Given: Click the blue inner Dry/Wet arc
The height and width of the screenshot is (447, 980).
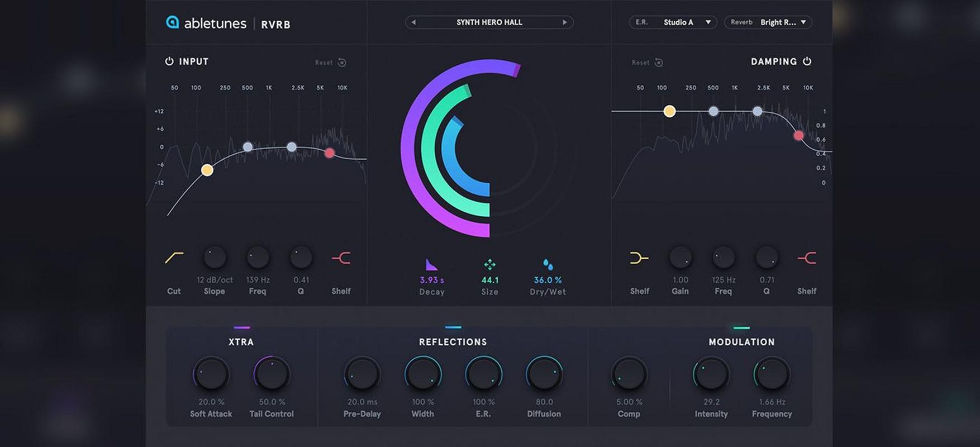Looking at the screenshot, I should [x=449, y=148].
